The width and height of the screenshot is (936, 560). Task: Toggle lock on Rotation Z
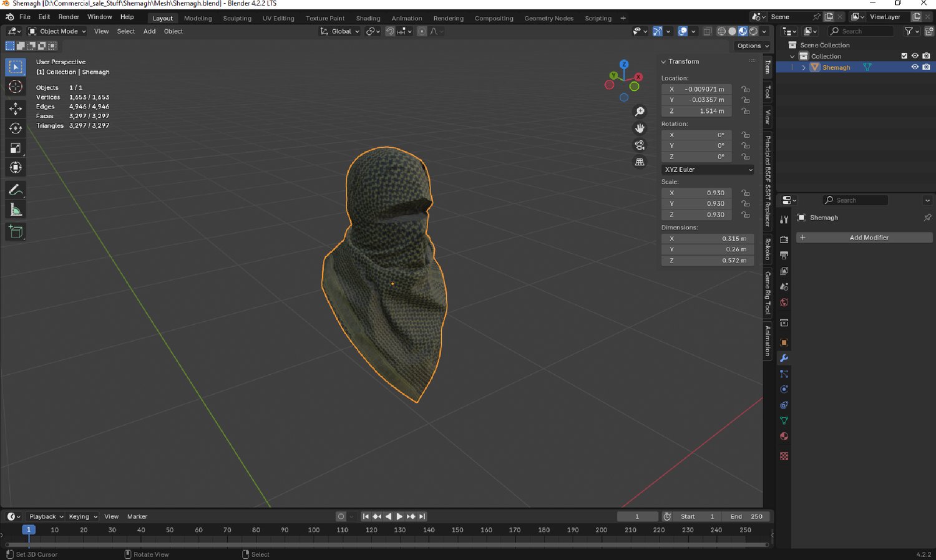[x=745, y=157]
